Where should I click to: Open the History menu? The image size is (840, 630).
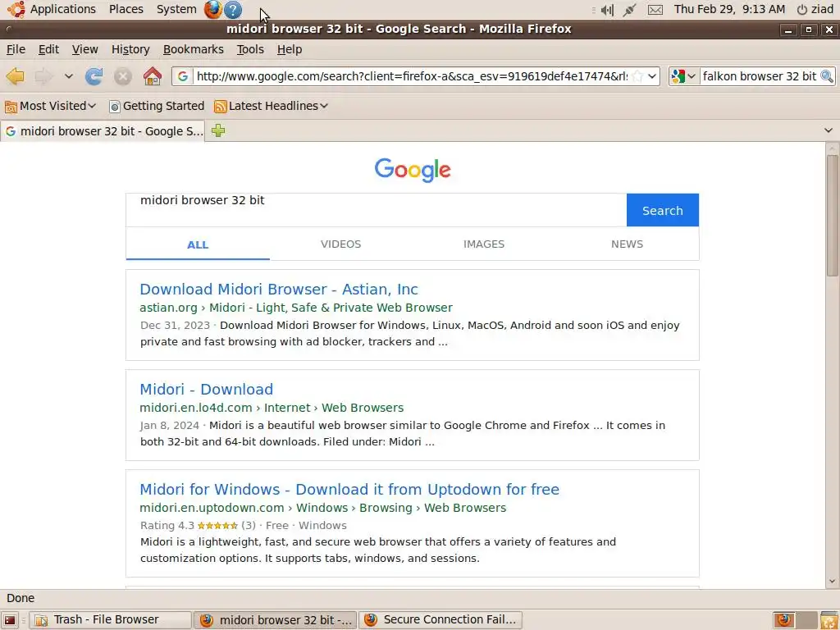pos(130,49)
